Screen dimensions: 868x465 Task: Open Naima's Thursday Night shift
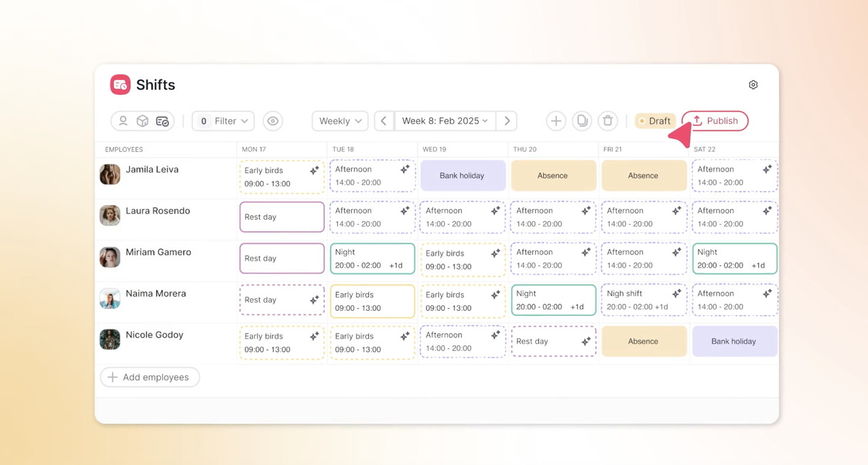553,300
